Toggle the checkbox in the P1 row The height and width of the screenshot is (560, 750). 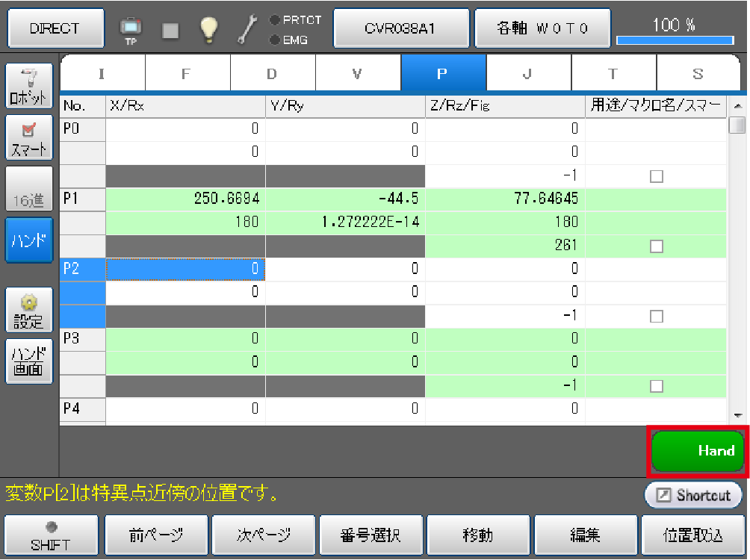click(656, 246)
